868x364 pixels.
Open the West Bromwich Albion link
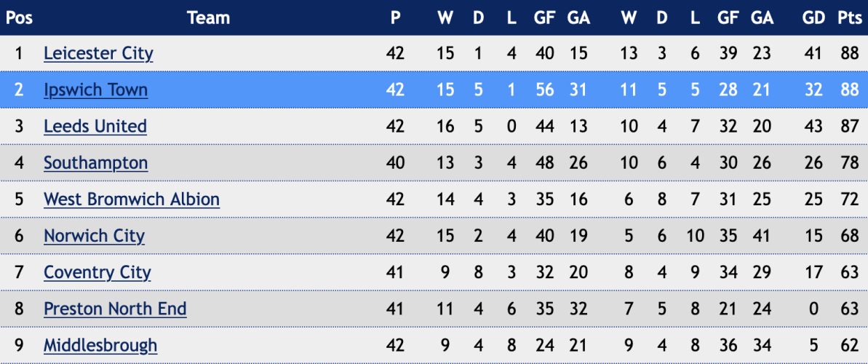click(x=132, y=199)
